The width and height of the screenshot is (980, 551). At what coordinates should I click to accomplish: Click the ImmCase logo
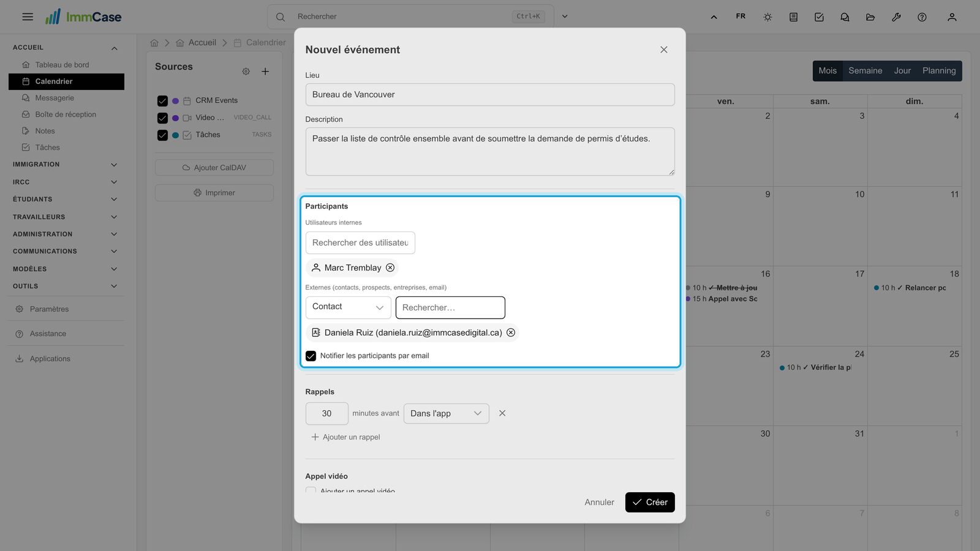coord(83,17)
